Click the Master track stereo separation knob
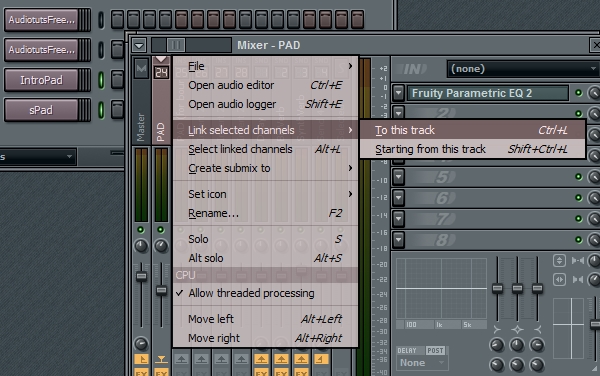The height and width of the screenshot is (376, 600). pos(141,343)
